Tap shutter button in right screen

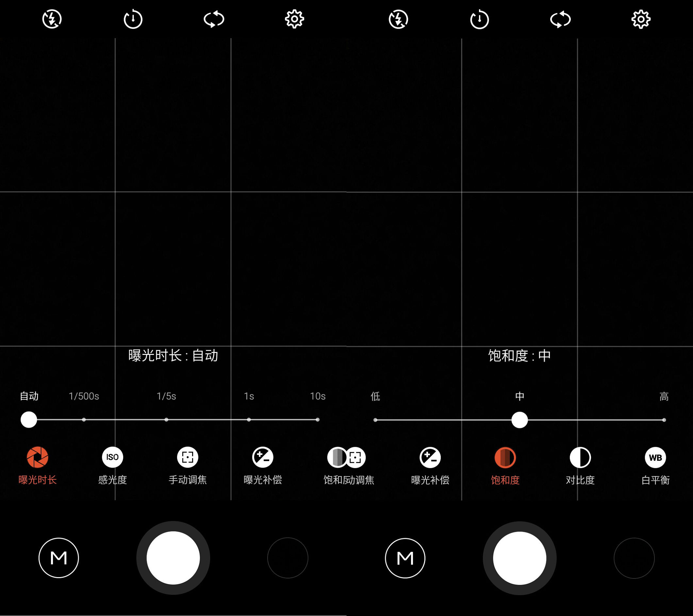(x=520, y=558)
